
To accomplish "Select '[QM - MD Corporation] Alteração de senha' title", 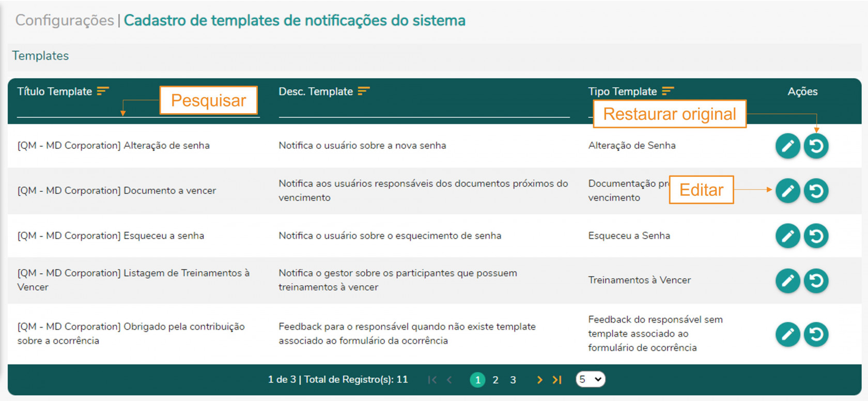I will coord(114,146).
